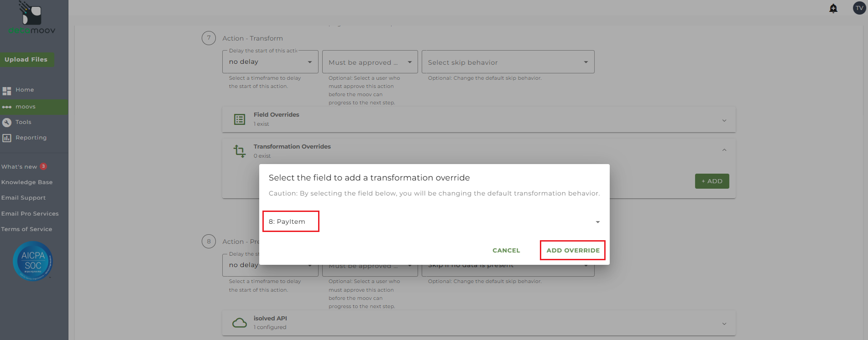Open the TV user avatar menu
868x340 pixels.
859,8
